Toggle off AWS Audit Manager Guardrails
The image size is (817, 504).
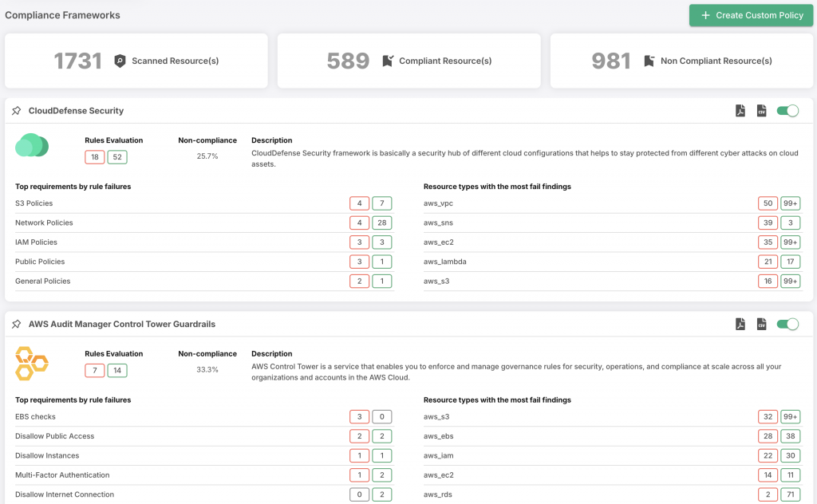(x=787, y=324)
